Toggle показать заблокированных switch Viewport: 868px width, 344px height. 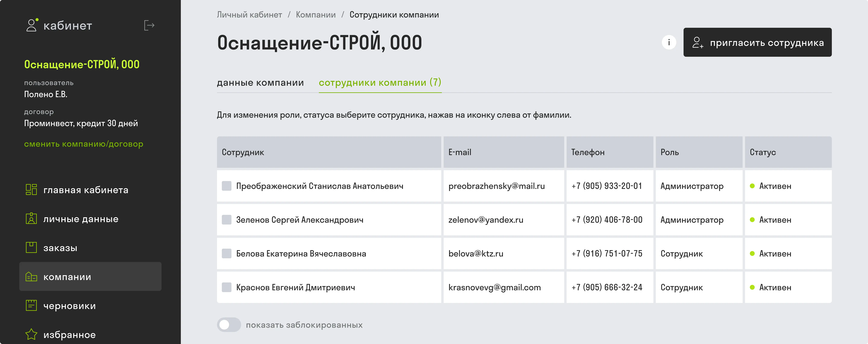pos(229,325)
